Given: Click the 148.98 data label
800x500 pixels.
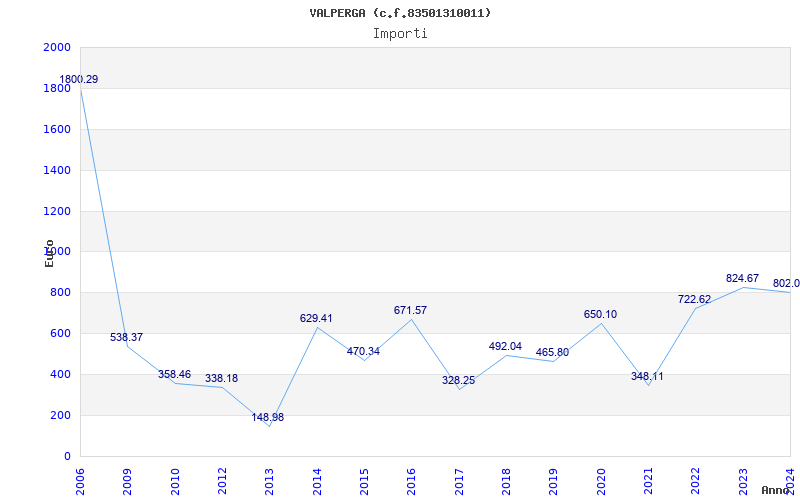Looking at the screenshot, I should [268, 417].
